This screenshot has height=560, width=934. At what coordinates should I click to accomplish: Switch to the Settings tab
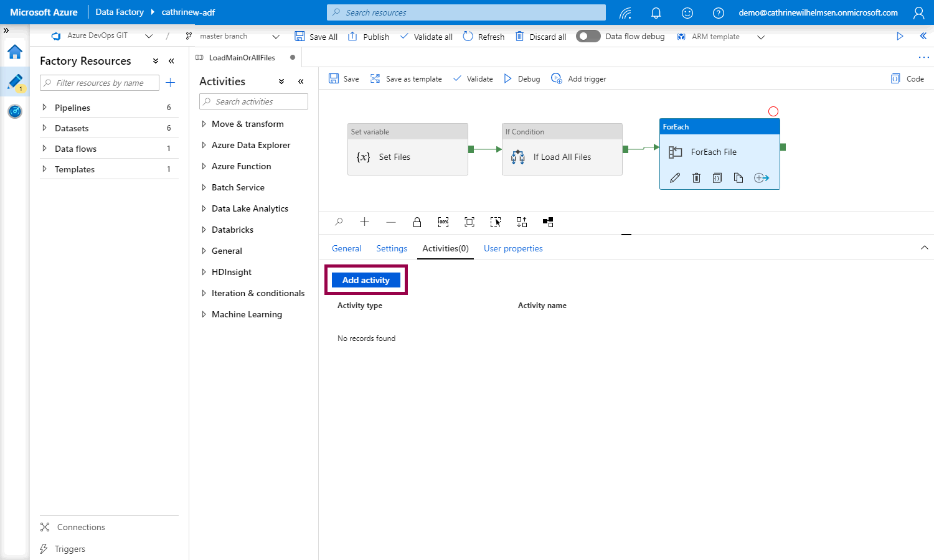pos(391,248)
